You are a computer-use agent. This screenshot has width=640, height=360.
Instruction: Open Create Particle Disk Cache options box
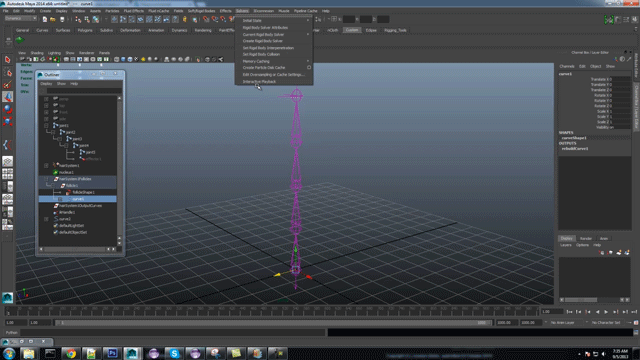point(309,68)
